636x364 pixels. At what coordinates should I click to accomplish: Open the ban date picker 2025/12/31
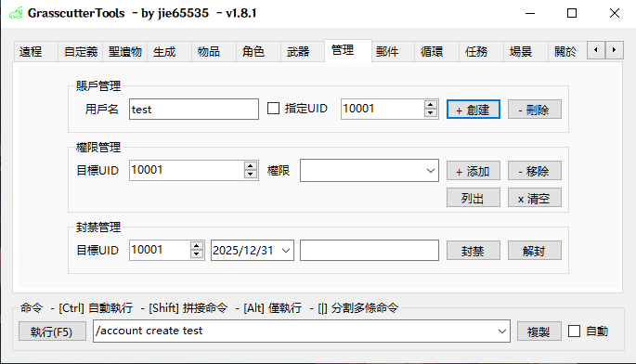coord(286,251)
